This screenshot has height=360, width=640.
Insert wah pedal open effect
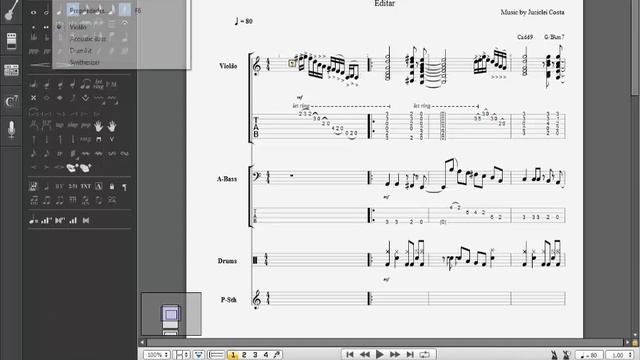[72, 167]
